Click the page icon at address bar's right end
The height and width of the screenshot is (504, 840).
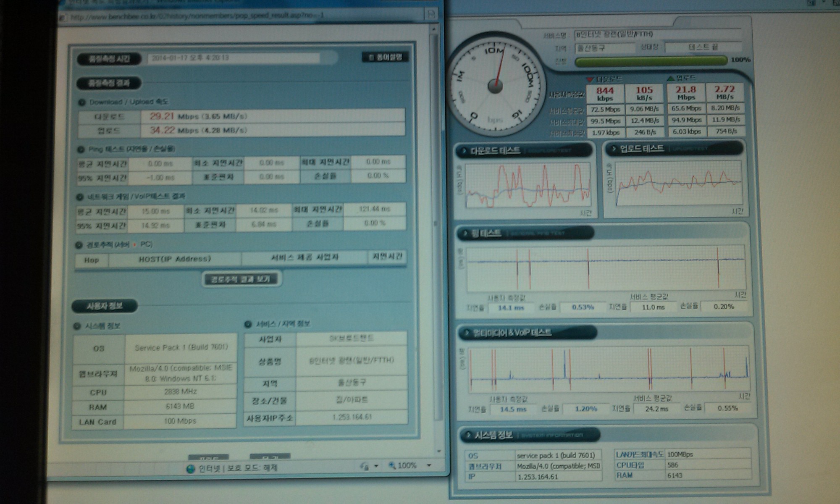[x=431, y=15]
